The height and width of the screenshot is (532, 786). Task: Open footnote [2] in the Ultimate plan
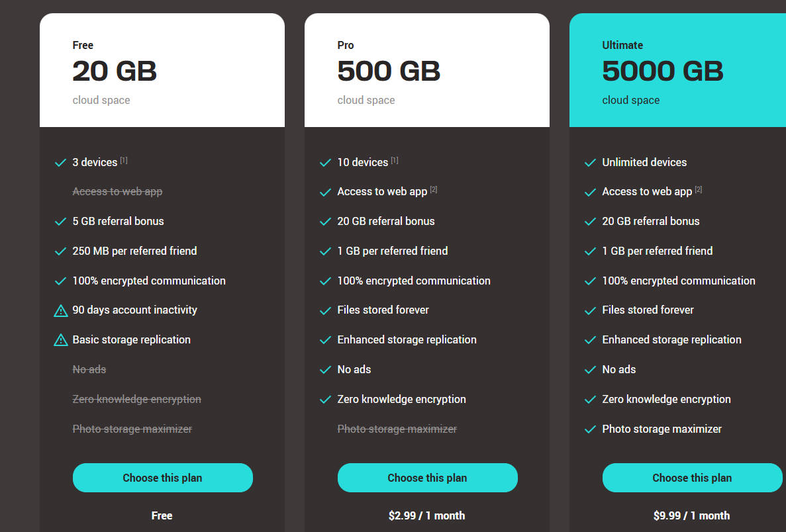[x=699, y=189]
